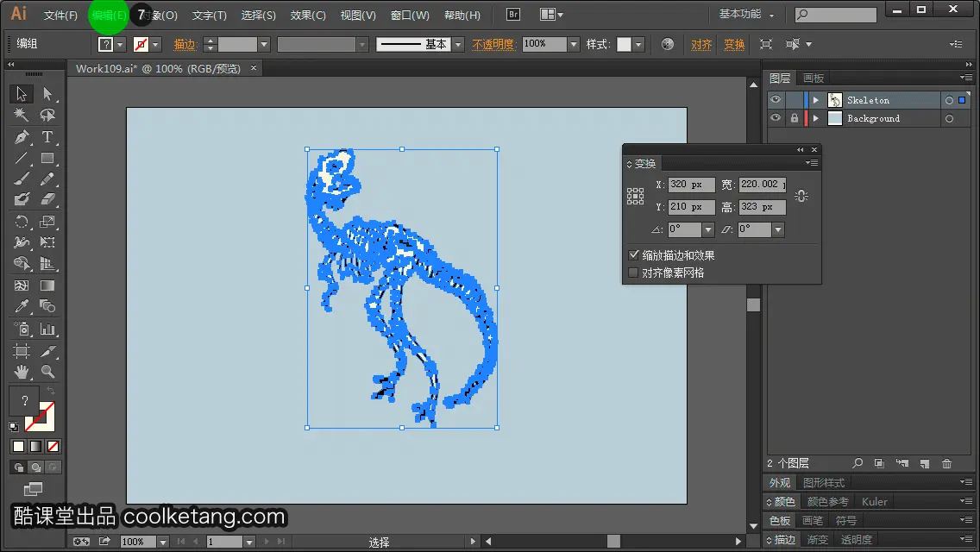Select the Lasso tool

click(47, 115)
